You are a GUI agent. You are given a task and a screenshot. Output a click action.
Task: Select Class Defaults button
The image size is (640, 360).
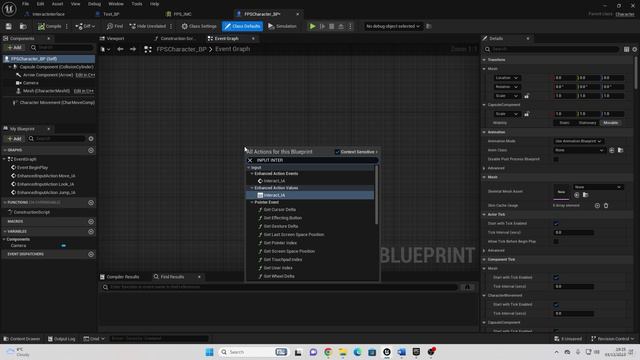pyautogui.click(x=242, y=26)
